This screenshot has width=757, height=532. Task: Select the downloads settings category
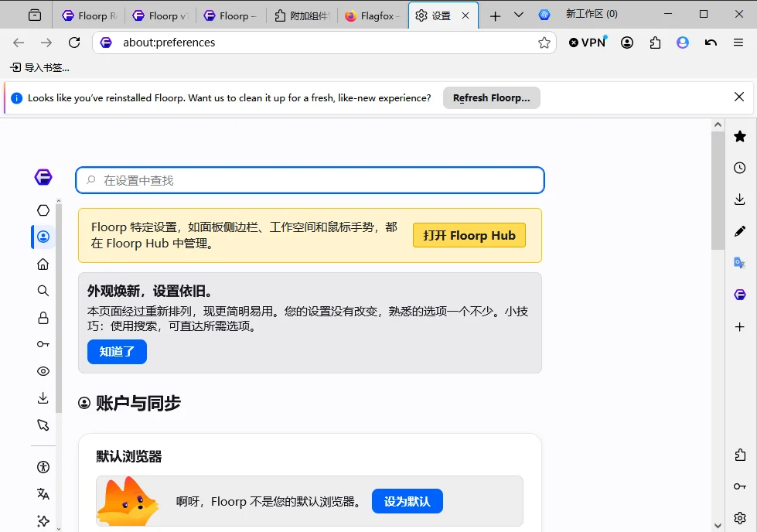coord(43,397)
